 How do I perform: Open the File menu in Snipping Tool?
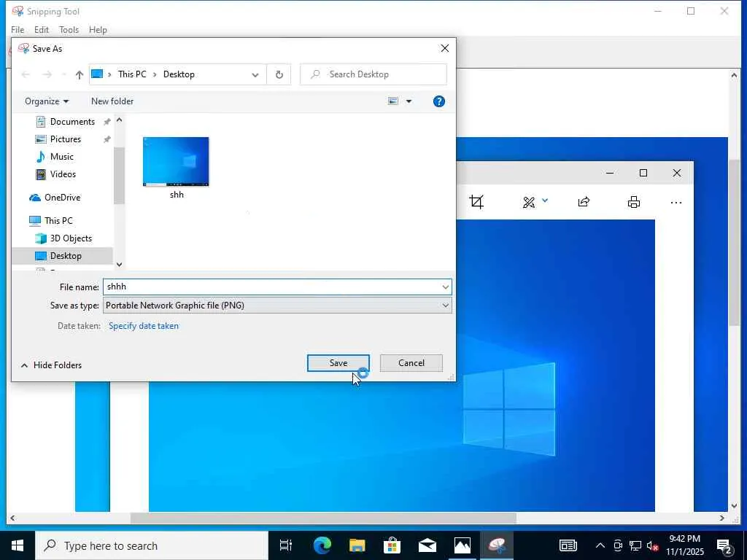pos(18,29)
